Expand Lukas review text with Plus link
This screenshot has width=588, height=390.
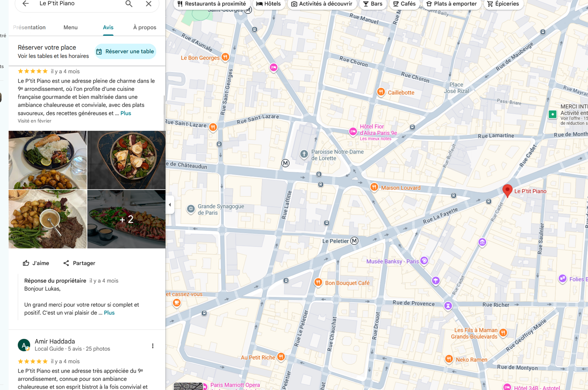(x=126, y=113)
